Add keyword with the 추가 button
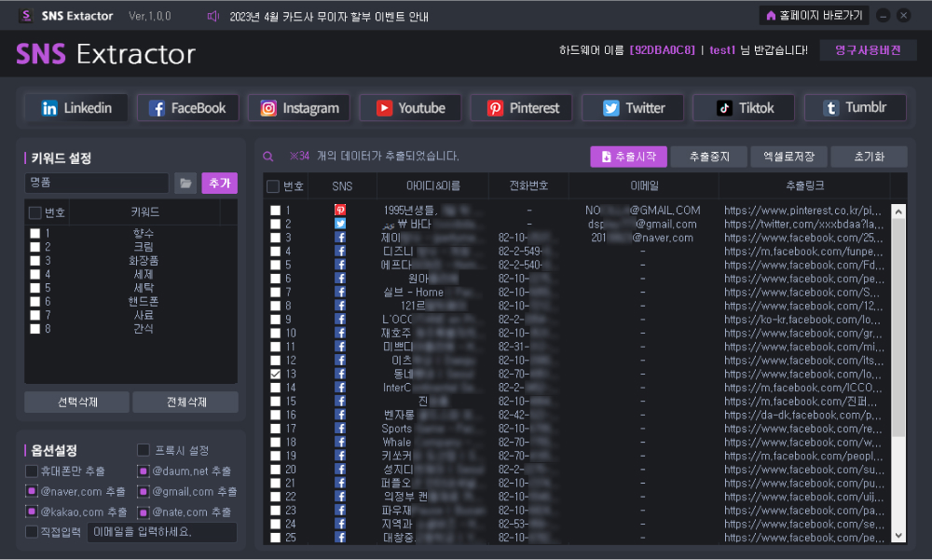This screenshot has width=932, height=560. (x=219, y=184)
